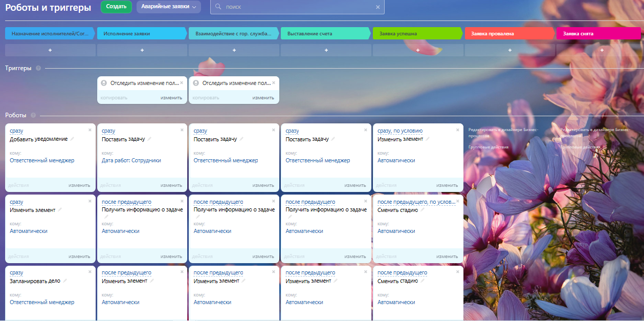This screenshot has height=321, width=644.
Task: Open the help icon next to Триггеры
Action: click(x=38, y=68)
